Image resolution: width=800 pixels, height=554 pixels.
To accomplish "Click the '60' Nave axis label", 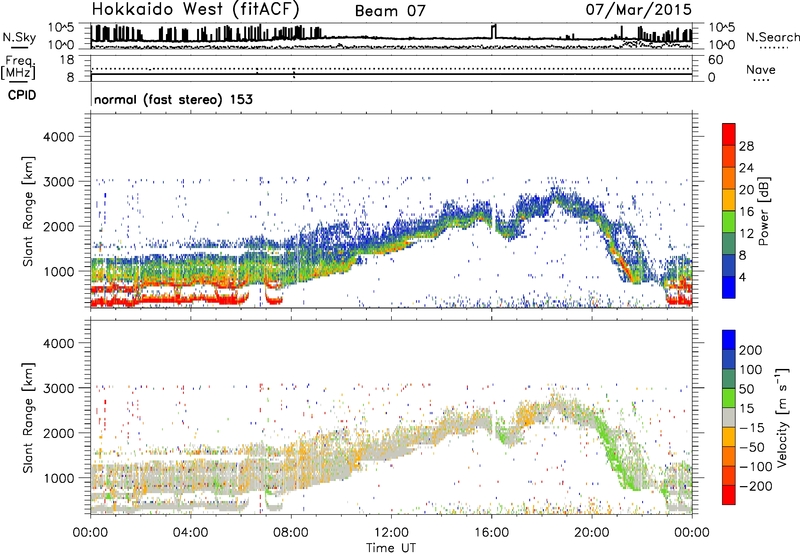I will pyautogui.click(x=715, y=60).
